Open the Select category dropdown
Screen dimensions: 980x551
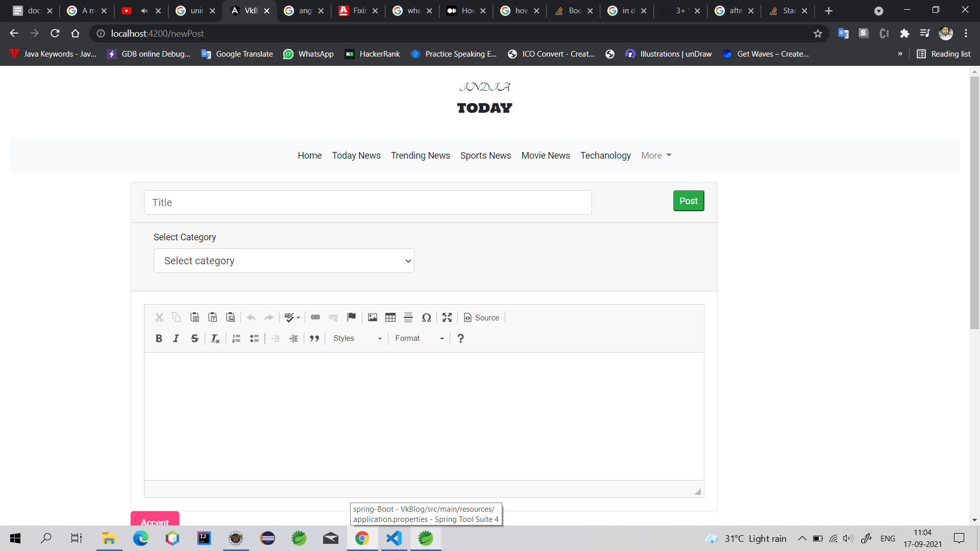[284, 261]
